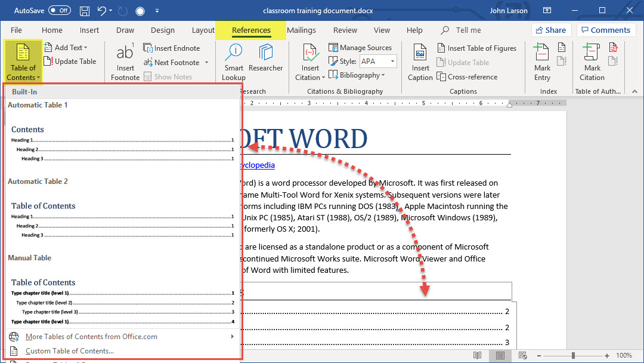The height and width of the screenshot is (363, 644).
Task: Switch to the Mailings tab
Action: [x=301, y=30]
